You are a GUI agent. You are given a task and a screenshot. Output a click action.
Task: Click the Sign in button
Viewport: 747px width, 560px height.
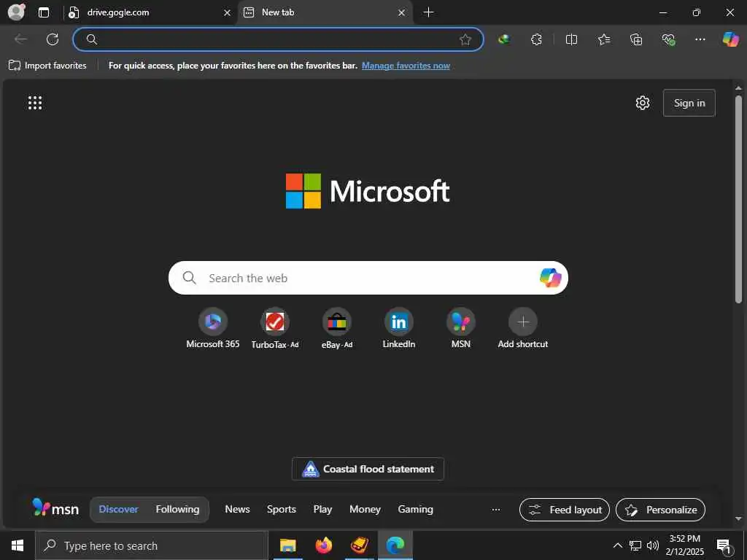click(689, 103)
